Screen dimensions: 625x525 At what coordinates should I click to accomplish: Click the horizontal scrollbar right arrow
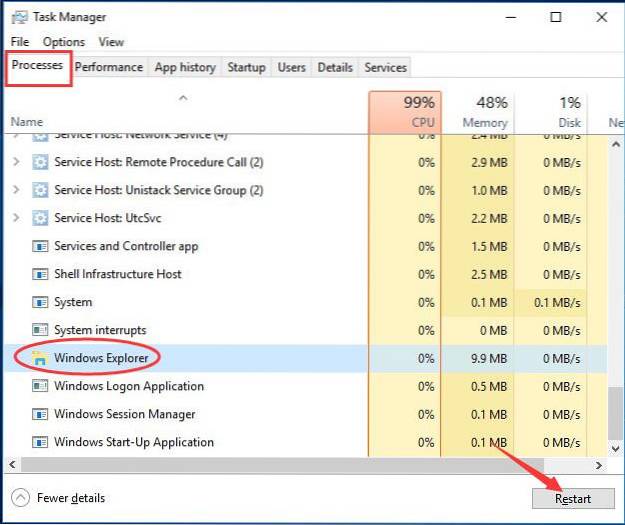[599, 465]
